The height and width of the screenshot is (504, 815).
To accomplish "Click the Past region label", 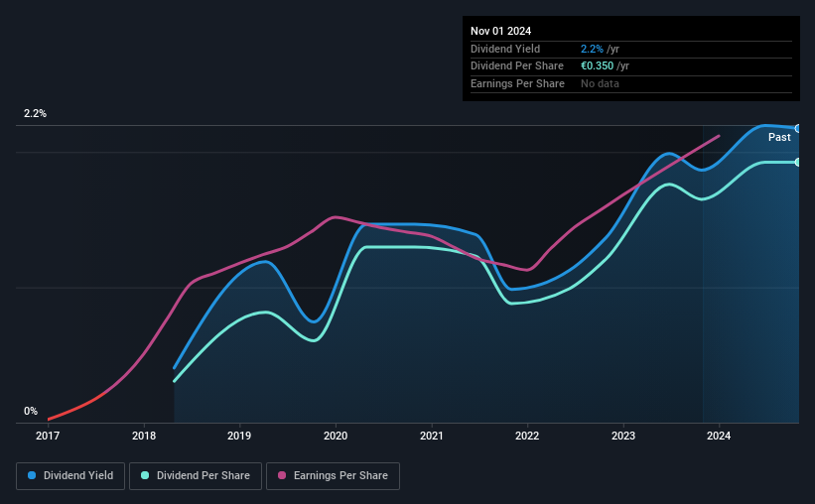I will coord(779,137).
